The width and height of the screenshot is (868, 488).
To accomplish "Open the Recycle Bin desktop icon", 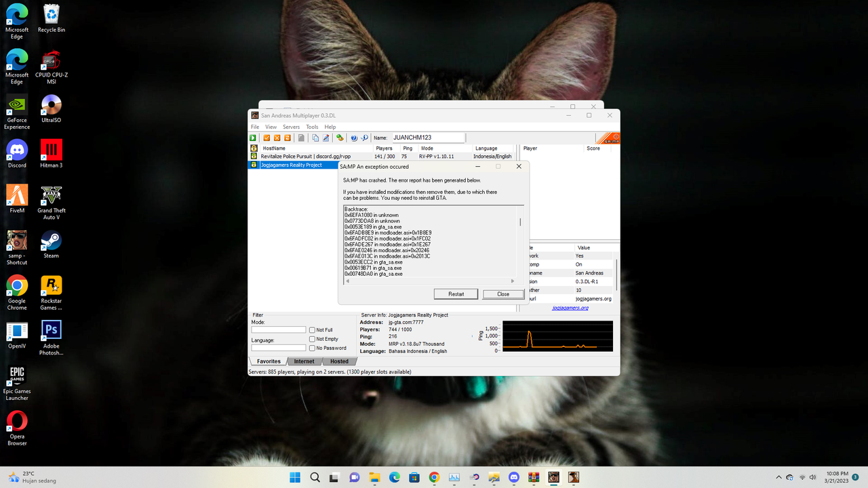I will (52, 18).
